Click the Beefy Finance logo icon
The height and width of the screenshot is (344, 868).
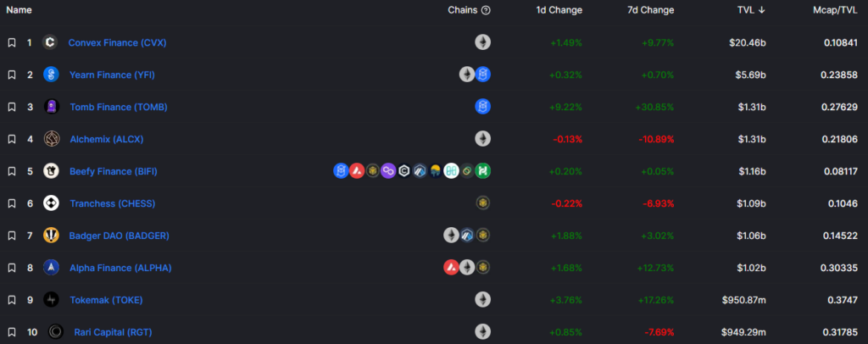coord(51,171)
